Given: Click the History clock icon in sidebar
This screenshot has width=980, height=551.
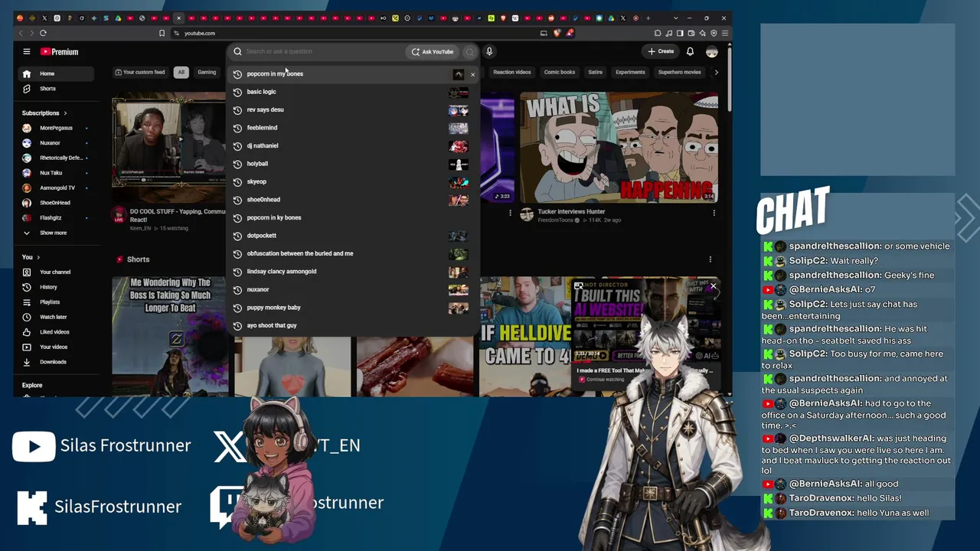Looking at the screenshot, I should coord(27,287).
